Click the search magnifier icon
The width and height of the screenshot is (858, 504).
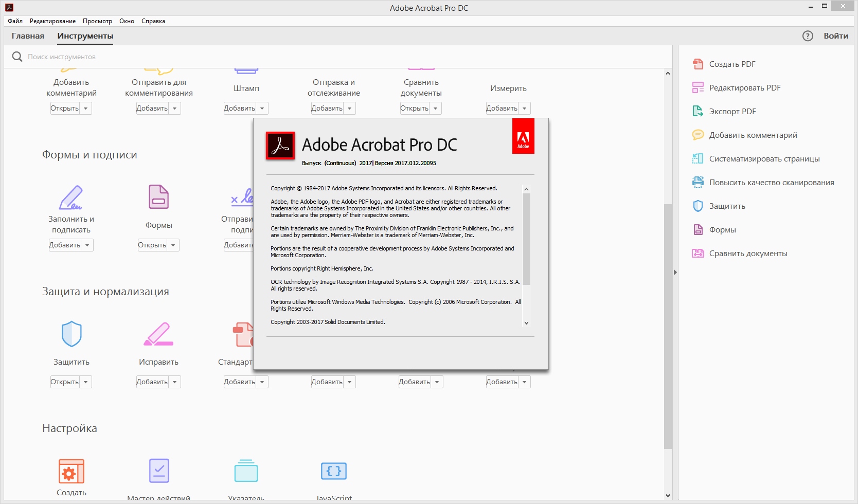coord(17,57)
